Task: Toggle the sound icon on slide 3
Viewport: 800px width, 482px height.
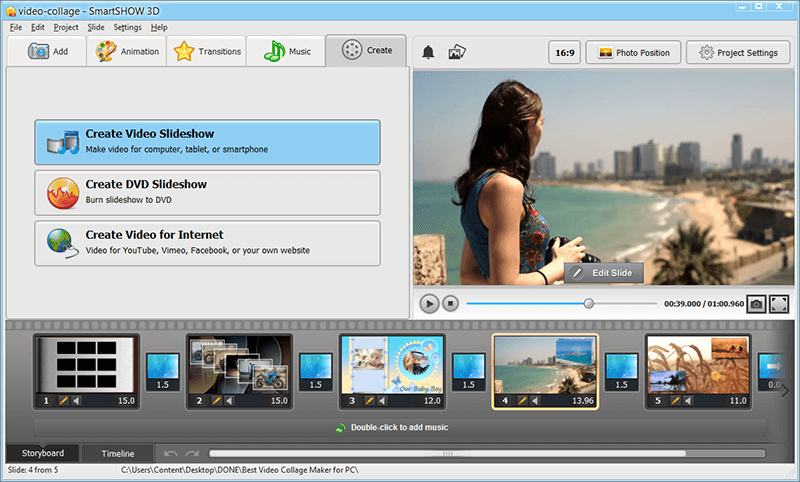Action: pos(383,401)
